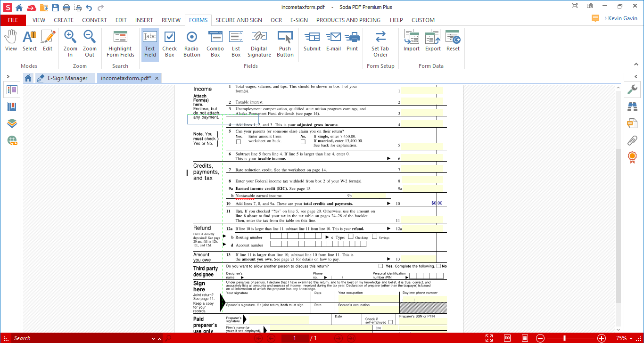
Task: Choose the Radio Button field tool
Action: click(x=192, y=44)
